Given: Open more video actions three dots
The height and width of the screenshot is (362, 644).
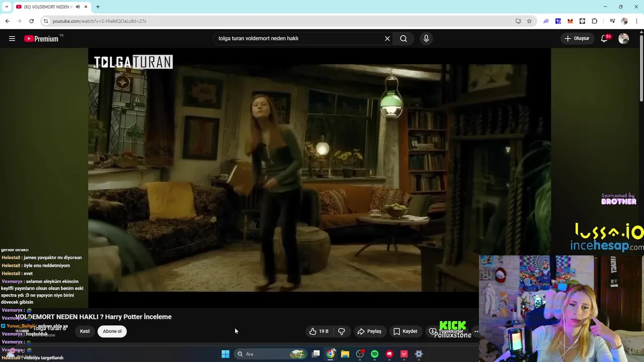Looking at the screenshot, I should tap(476, 331).
